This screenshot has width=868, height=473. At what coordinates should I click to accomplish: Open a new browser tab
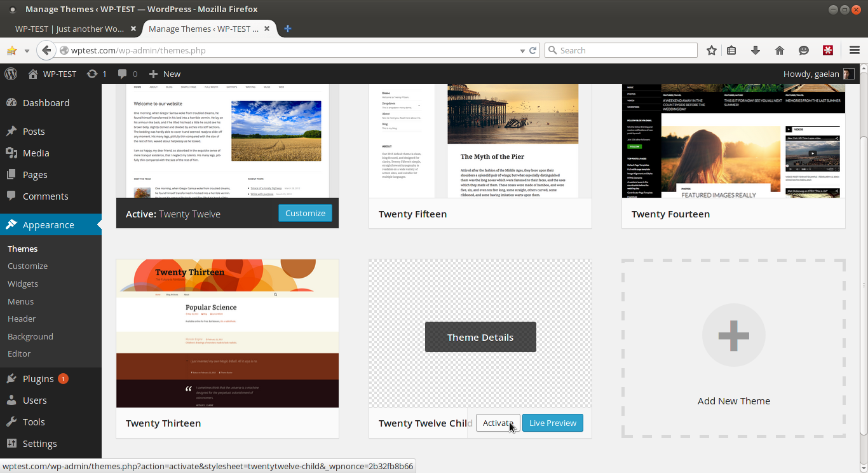point(288,29)
